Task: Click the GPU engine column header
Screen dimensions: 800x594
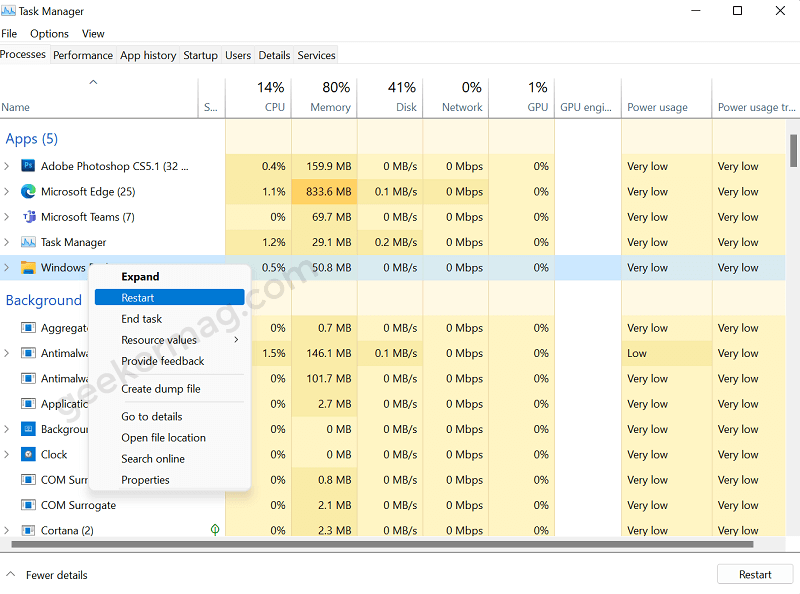Action: [x=588, y=97]
